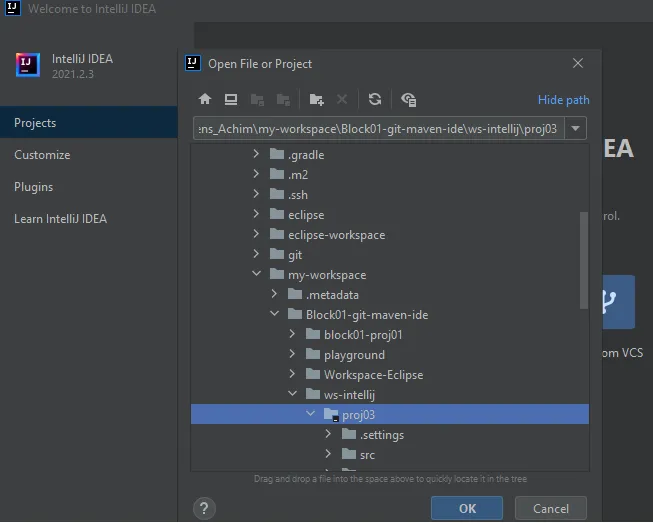The image size is (653, 523).
Task: Open the Learn IntelliJ IDEA tab
Action: tap(89, 219)
